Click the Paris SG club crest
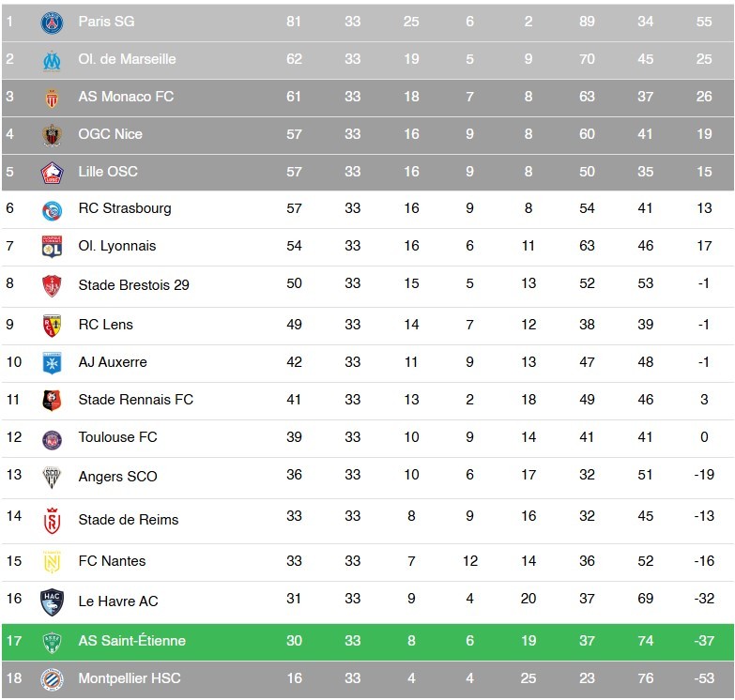The height and width of the screenshot is (700, 735). [x=52, y=22]
